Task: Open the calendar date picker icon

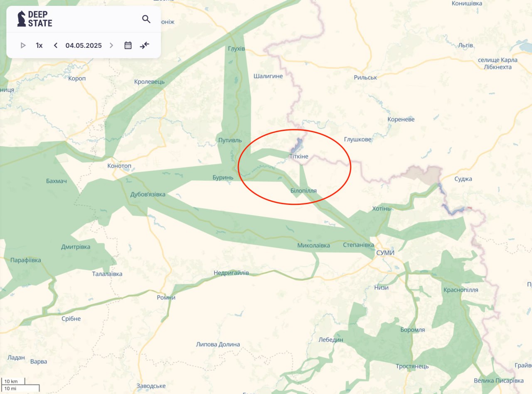Action: coord(128,45)
